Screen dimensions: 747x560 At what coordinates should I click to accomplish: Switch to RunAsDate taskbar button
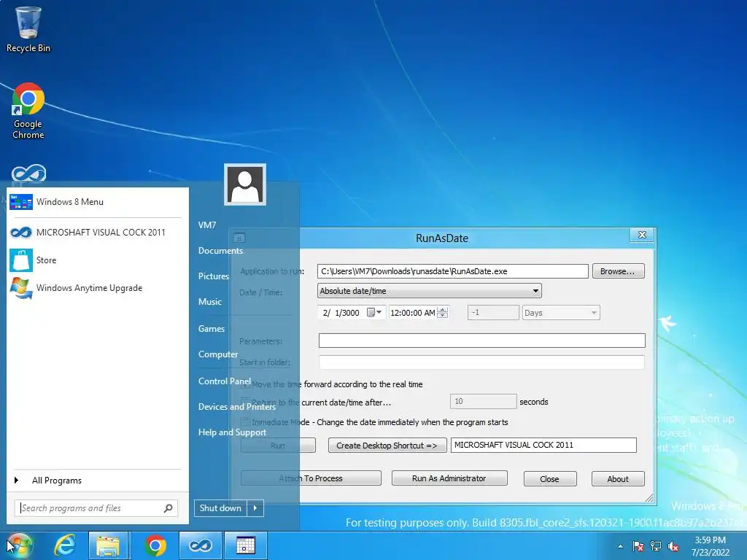(x=245, y=545)
